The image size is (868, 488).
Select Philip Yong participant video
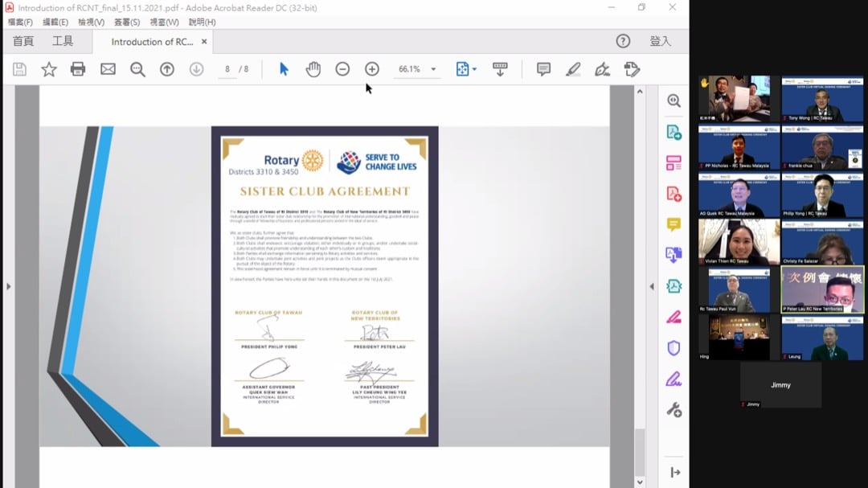822,195
